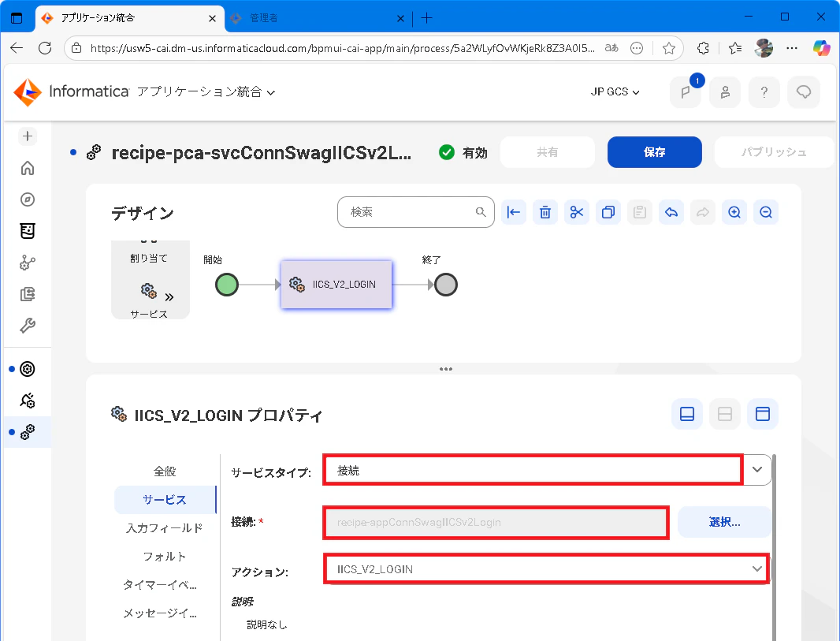Open the サービスタイプ dropdown arrow
The height and width of the screenshot is (641, 840).
click(757, 469)
